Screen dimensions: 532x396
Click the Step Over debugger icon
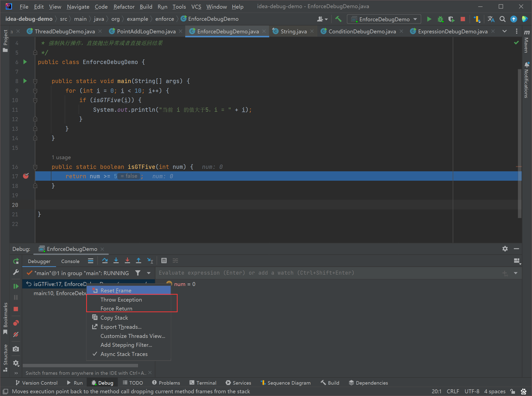pyautogui.click(x=105, y=261)
